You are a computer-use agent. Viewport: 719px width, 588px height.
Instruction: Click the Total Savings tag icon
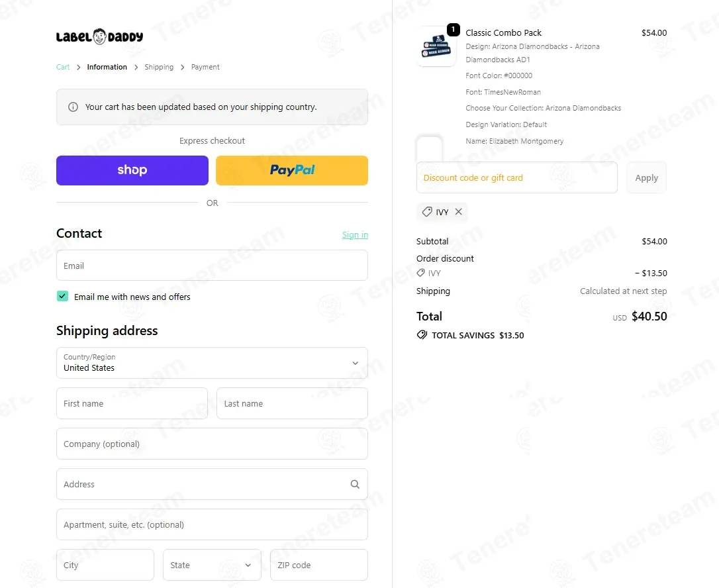pos(422,335)
